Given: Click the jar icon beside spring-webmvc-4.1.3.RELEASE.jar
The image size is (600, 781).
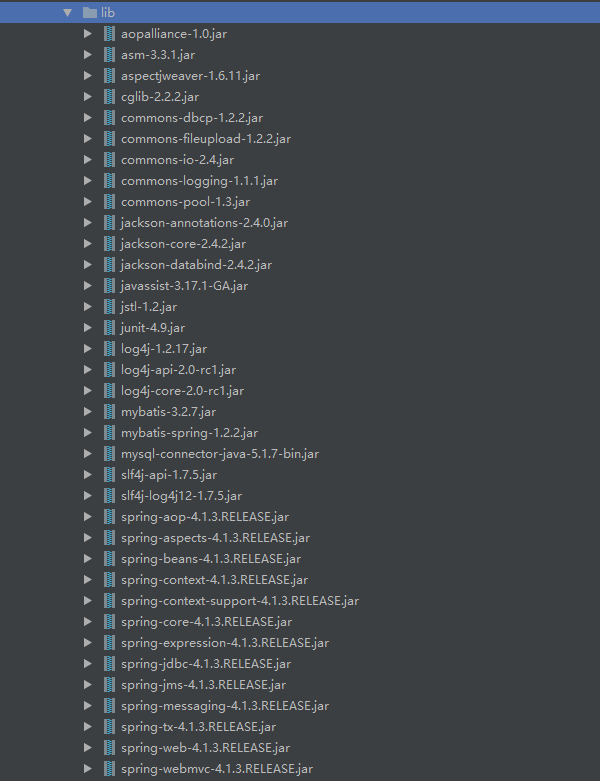Looking at the screenshot, I should pos(110,768).
